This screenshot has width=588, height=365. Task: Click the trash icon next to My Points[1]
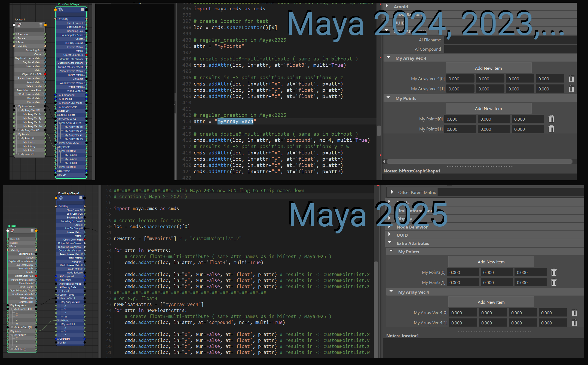point(552,129)
